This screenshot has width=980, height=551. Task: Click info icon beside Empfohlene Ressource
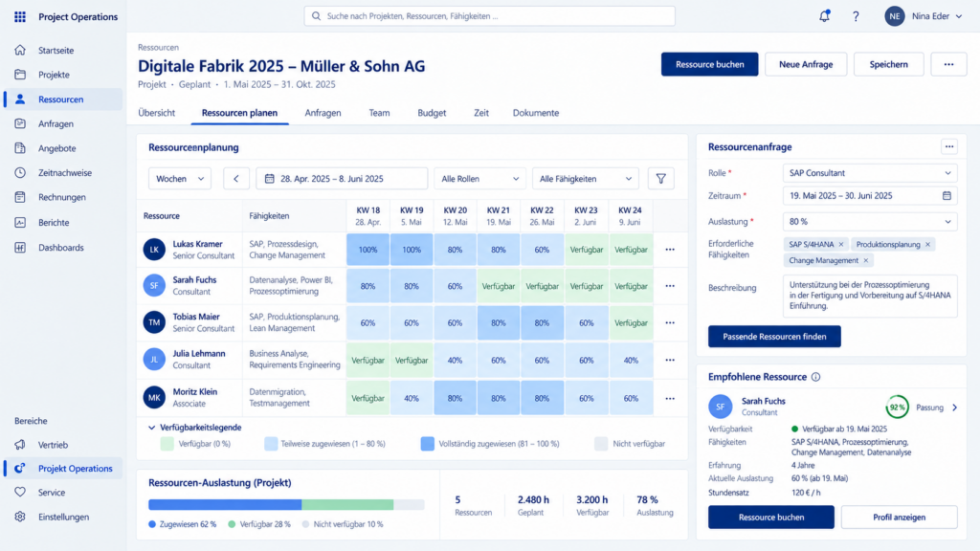(815, 377)
